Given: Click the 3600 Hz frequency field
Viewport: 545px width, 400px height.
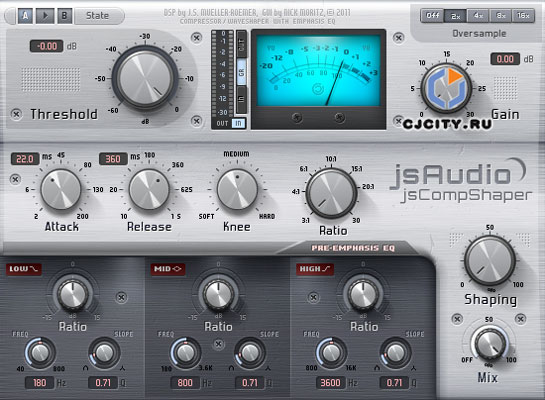Looking at the screenshot, I should pyautogui.click(x=330, y=383).
